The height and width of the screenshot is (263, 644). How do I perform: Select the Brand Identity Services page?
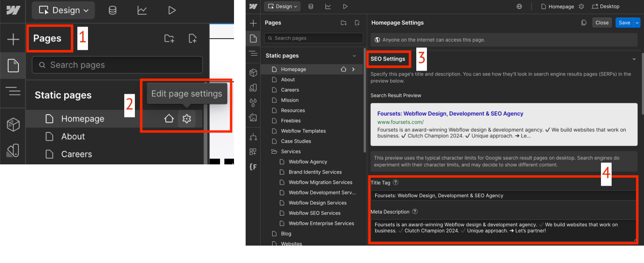click(315, 172)
